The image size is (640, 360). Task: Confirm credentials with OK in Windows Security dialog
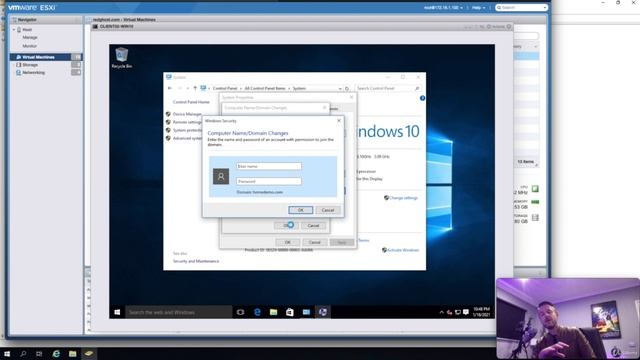click(x=300, y=210)
